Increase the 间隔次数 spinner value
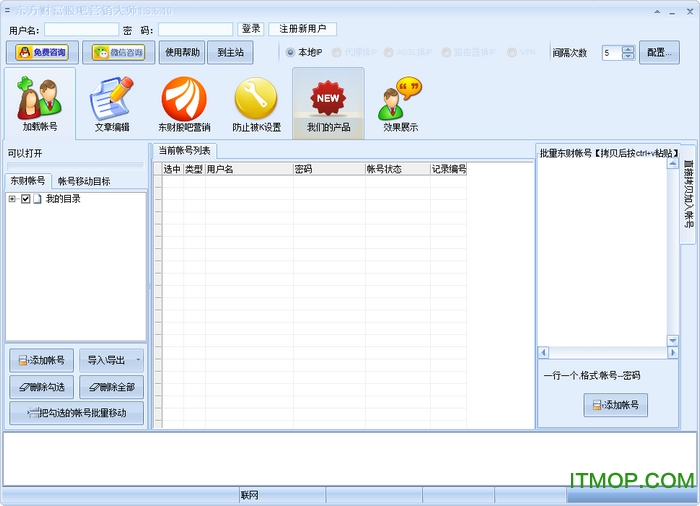This screenshot has width=700, height=506. point(628,49)
